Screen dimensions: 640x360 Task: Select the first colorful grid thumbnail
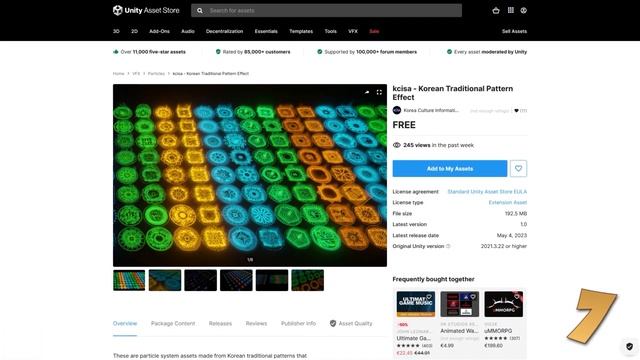(x=129, y=280)
